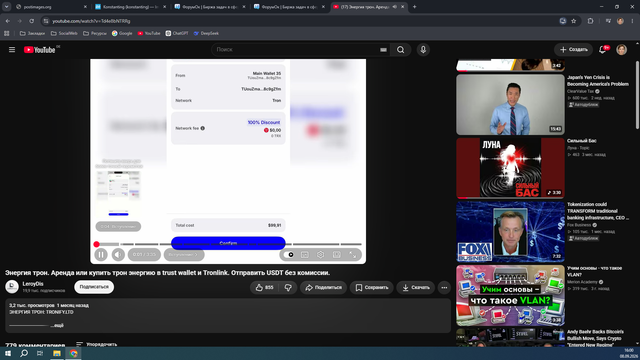Bookmark this page with the star icon
The height and width of the screenshot is (360, 640).
573,21
